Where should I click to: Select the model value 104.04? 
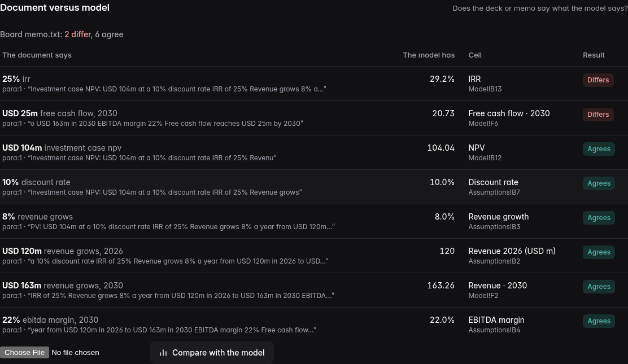click(x=441, y=148)
